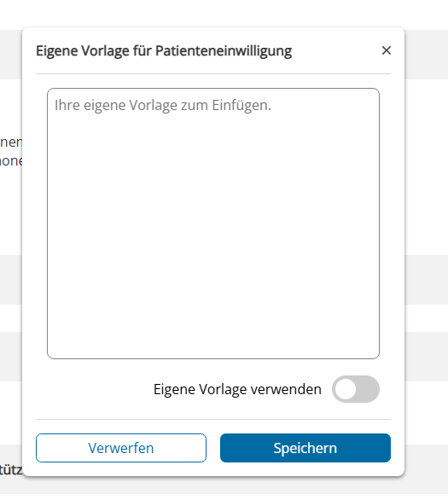Save the template with Speichern
This screenshot has height=500, width=448.
point(305,448)
